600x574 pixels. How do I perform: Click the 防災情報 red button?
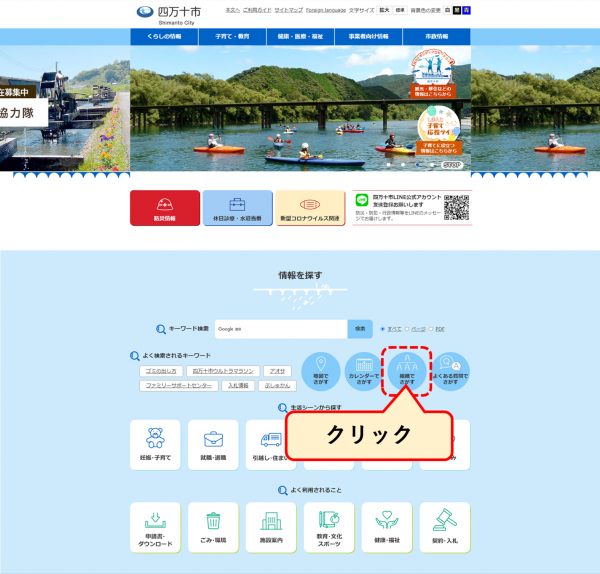165,208
